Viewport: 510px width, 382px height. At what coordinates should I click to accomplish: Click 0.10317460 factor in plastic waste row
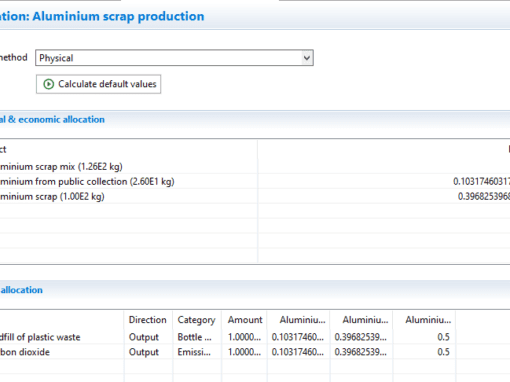click(298, 337)
